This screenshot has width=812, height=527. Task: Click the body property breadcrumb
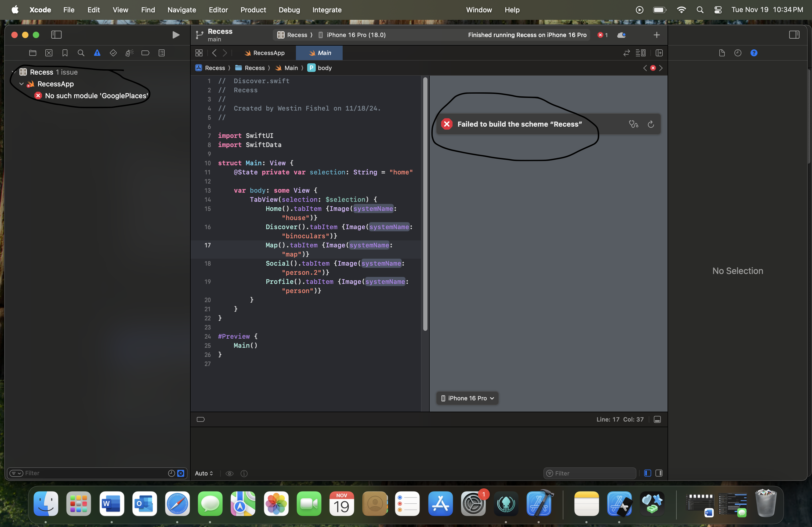320,68
